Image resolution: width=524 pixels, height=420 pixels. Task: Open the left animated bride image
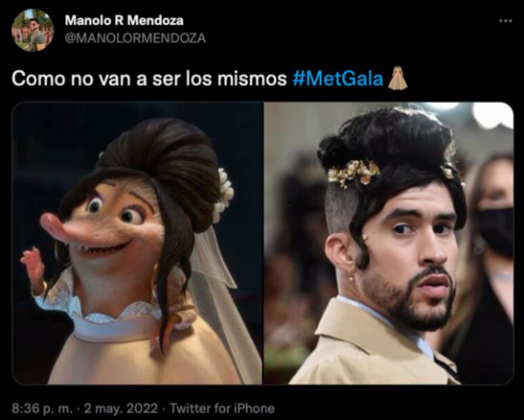pos(137,243)
